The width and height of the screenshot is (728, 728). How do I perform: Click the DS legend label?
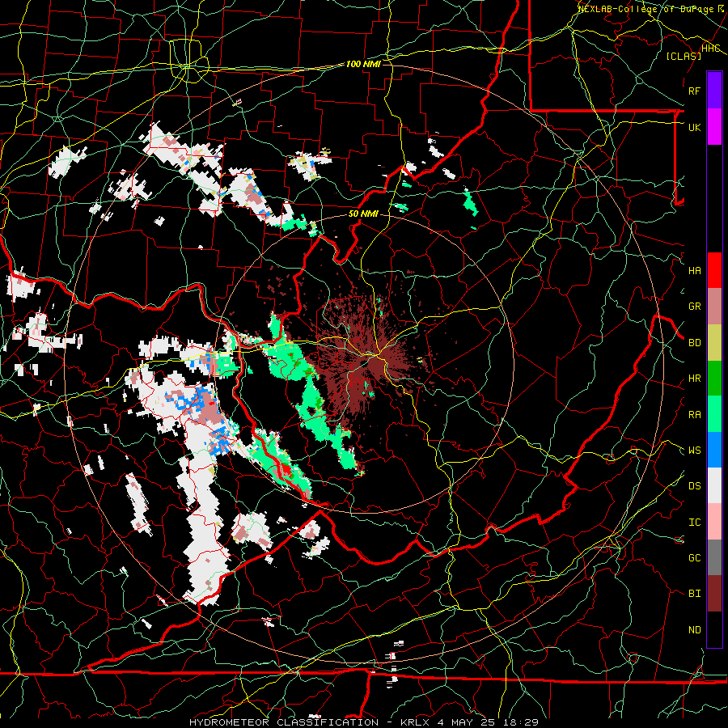[695, 486]
